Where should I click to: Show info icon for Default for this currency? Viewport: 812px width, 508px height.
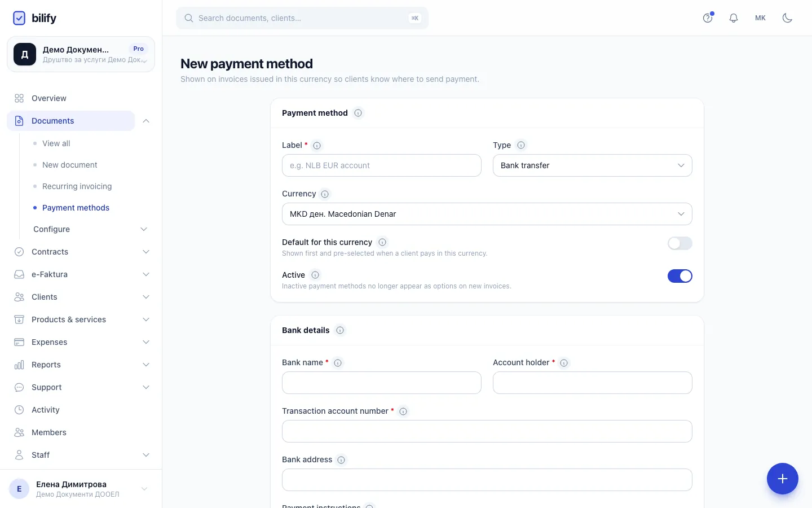click(x=382, y=242)
